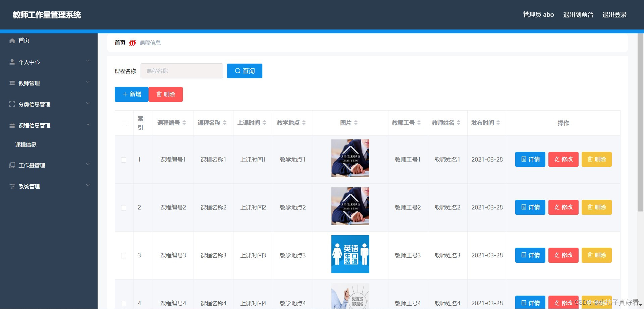Click 2021-03-28 date in row 课程编号1
Image resolution: width=644 pixels, height=309 pixels.
tap(487, 160)
